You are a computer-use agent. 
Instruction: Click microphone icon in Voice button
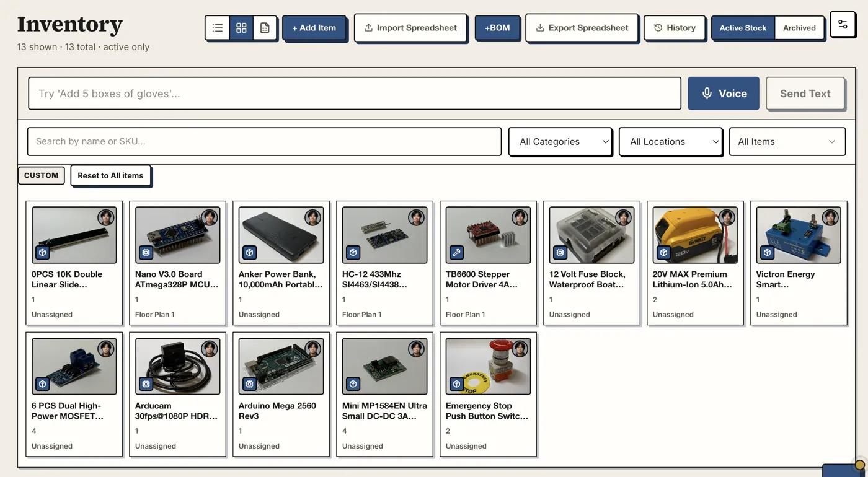[x=707, y=94]
